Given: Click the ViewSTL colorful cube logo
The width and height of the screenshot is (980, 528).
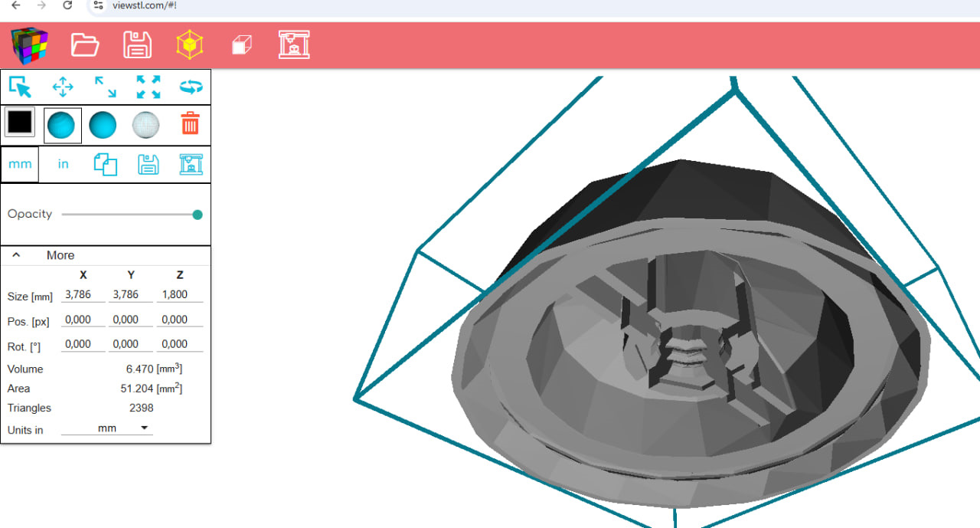Looking at the screenshot, I should pos(29,45).
